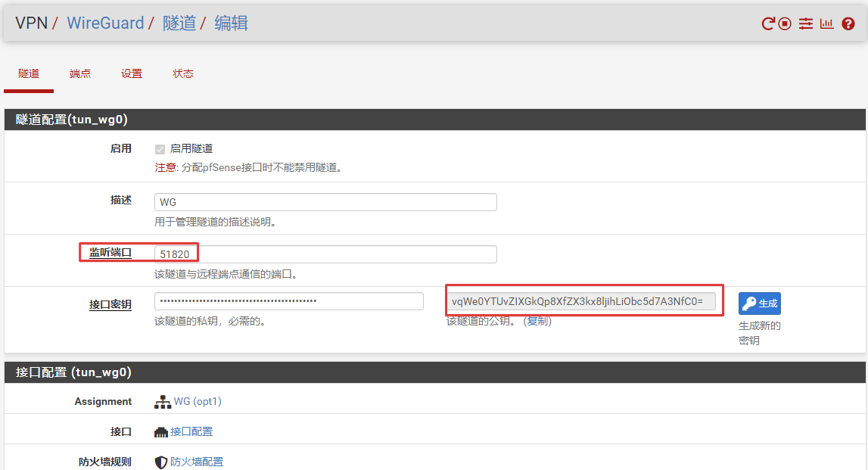The image size is (868, 470).
Task: Click the 监听端口 label
Action: click(110, 253)
